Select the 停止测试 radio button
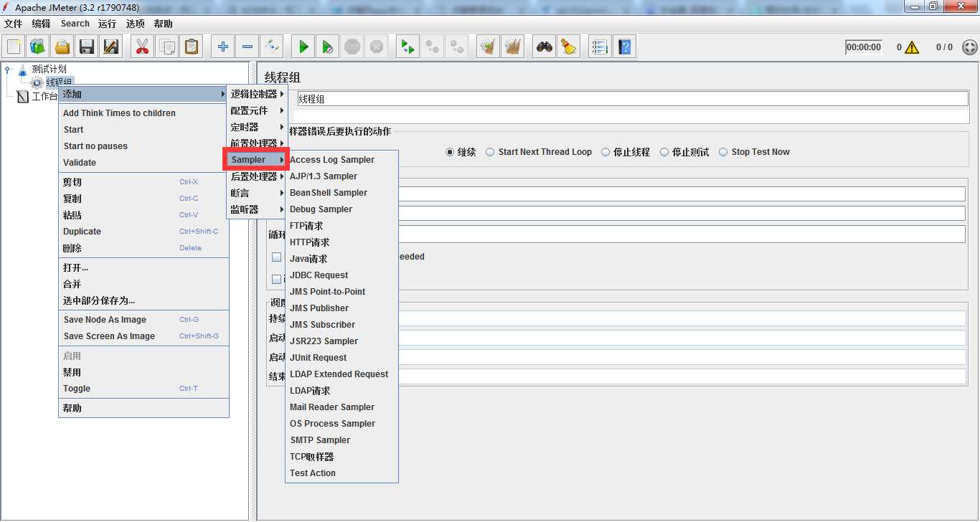Viewport: 980px width, 522px height. (x=684, y=152)
